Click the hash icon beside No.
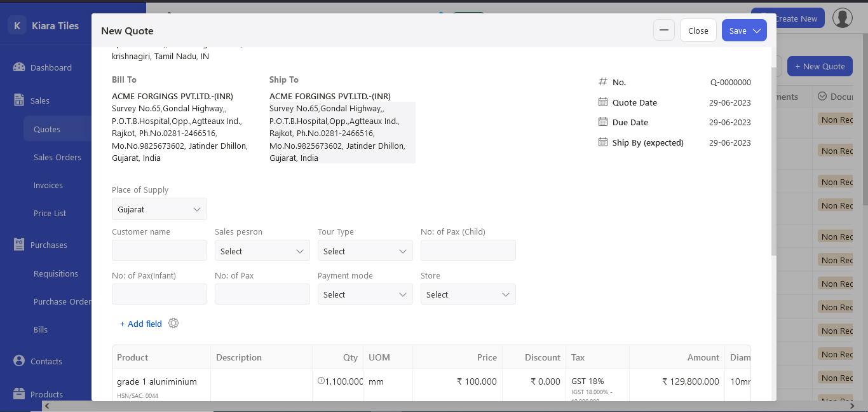Image resolution: width=868 pixels, height=412 pixels. [603, 81]
